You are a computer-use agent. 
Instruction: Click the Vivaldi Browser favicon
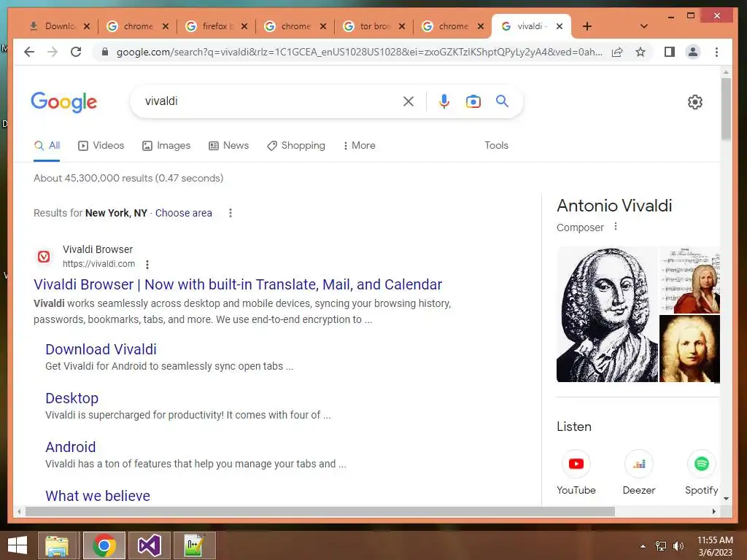pyautogui.click(x=44, y=257)
